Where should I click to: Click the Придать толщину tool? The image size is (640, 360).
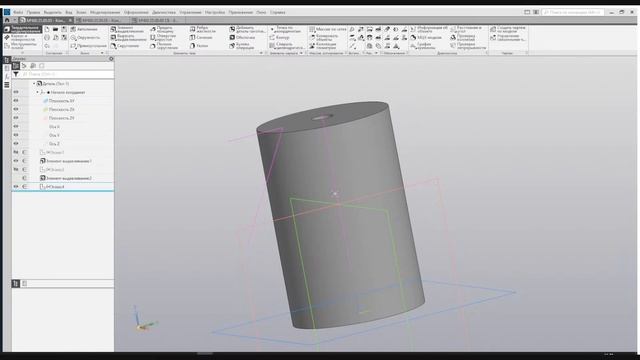point(162,29)
